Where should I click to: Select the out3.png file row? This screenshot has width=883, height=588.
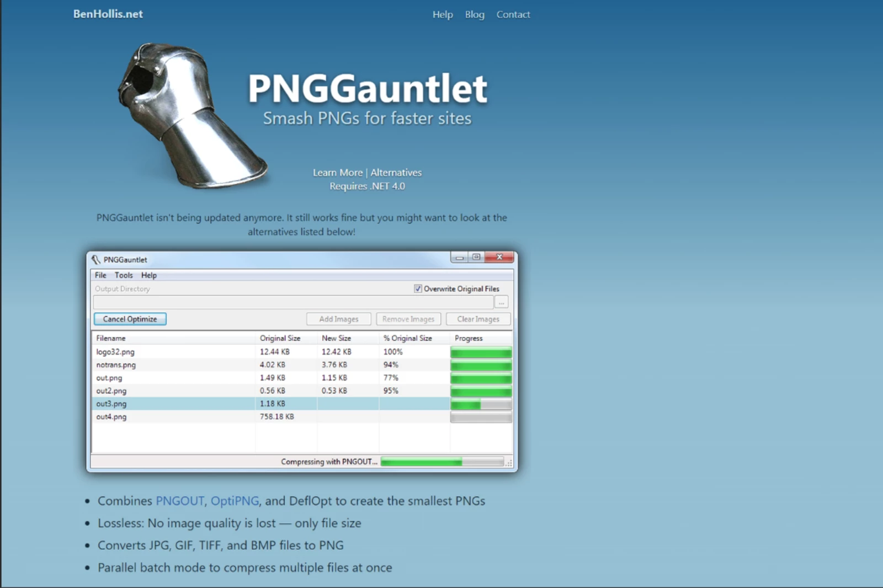302,404
